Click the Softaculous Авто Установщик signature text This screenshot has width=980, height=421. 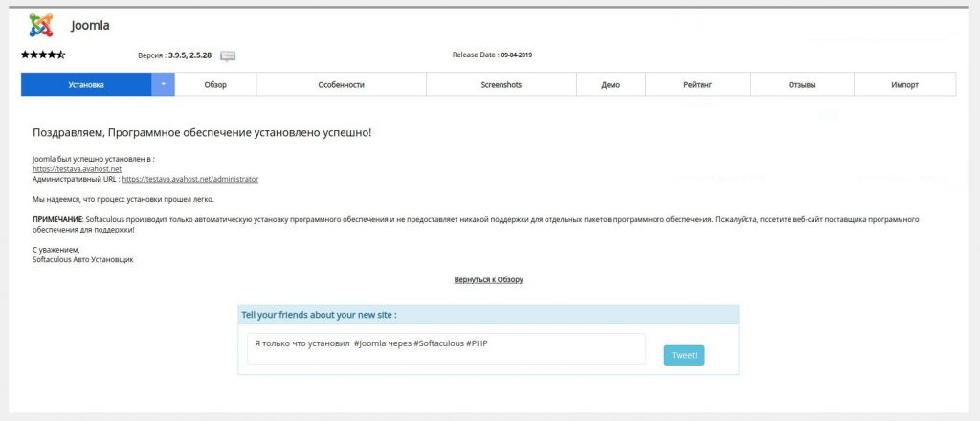pyautogui.click(x=83, y=260)
